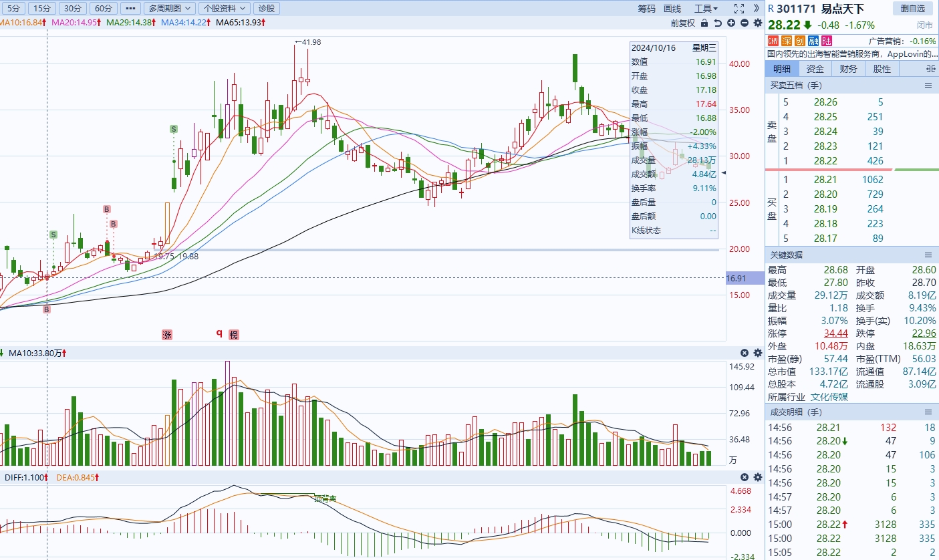The width and height of the screenshot is (939, 560).
Task: Click 诊股 button
Action: click(267, 9)
